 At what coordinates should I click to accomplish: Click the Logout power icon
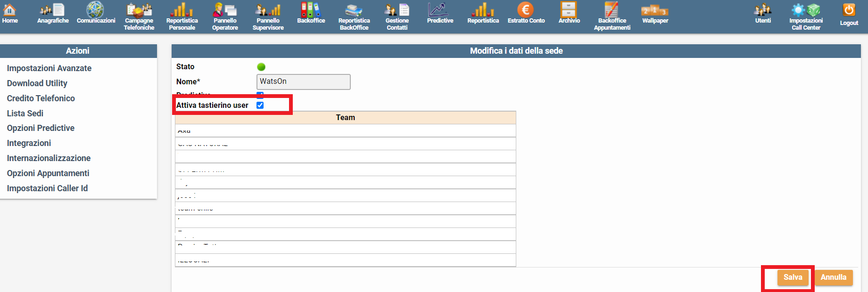[x=849, y=10]
